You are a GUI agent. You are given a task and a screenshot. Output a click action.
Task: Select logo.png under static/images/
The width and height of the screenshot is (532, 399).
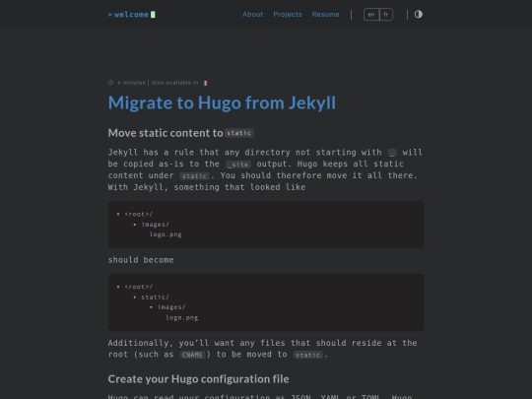(182, 318)
